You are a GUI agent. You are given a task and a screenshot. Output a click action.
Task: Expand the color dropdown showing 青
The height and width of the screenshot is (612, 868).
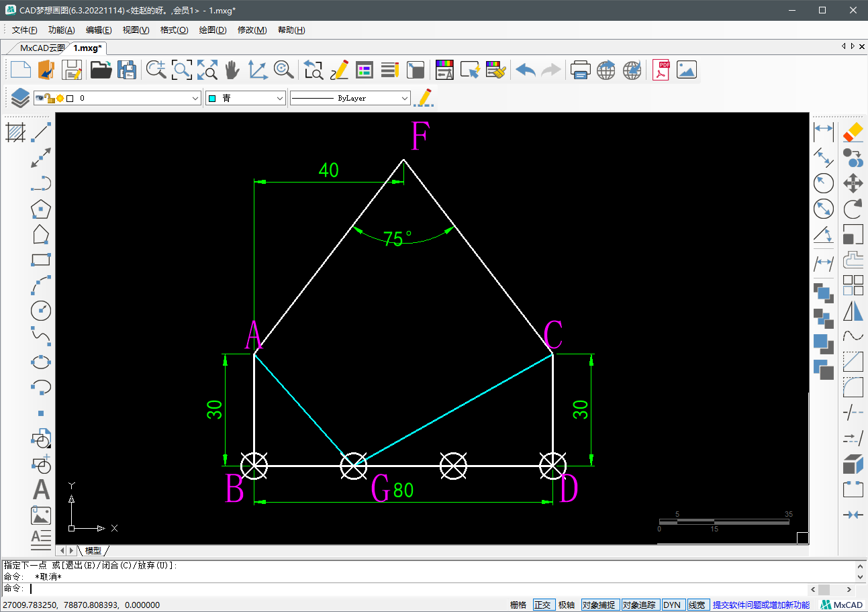point(281,98)
